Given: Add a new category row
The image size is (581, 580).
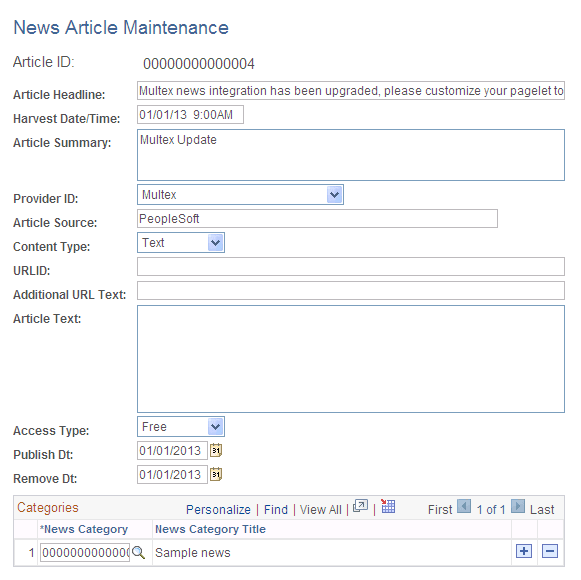Looking at the screenshot, I should (524, 551).
